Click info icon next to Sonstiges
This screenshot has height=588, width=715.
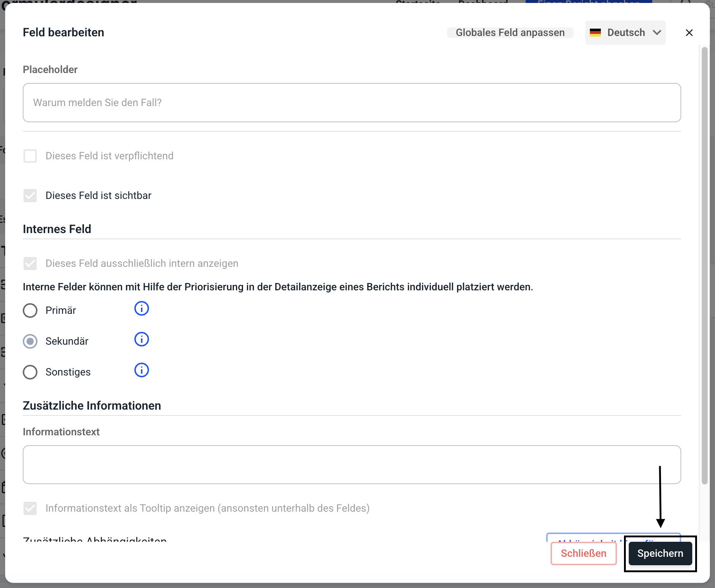click(141, 370)
